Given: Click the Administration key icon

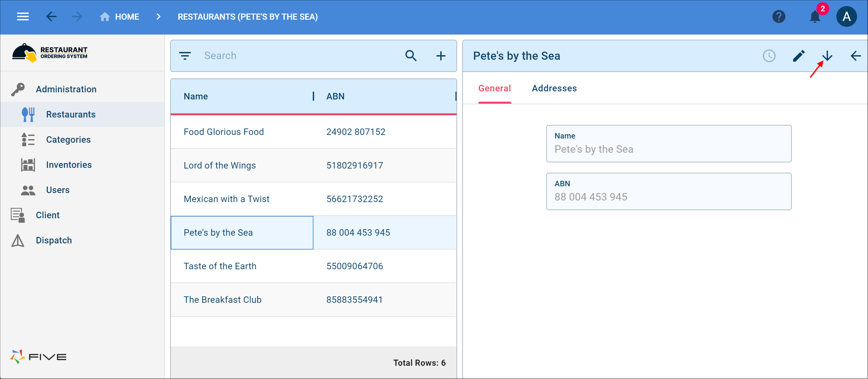Looking at the screenshot, I should tap(17, 89).
